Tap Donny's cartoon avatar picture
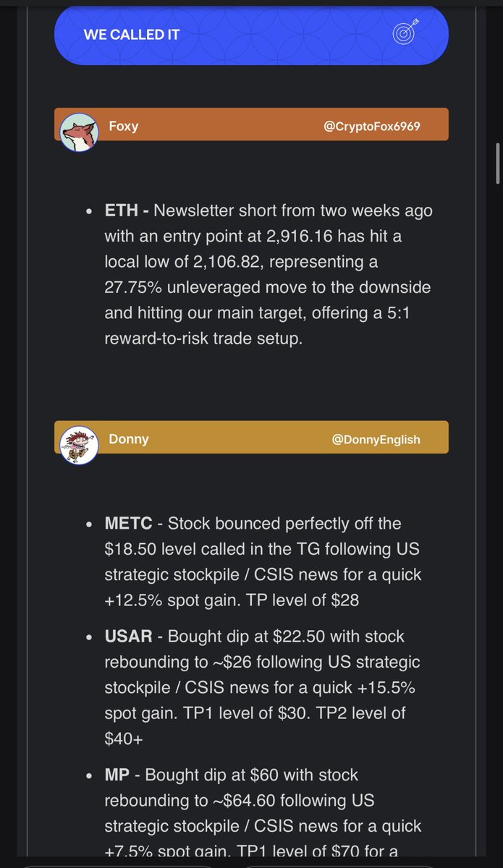 [78, 444]
